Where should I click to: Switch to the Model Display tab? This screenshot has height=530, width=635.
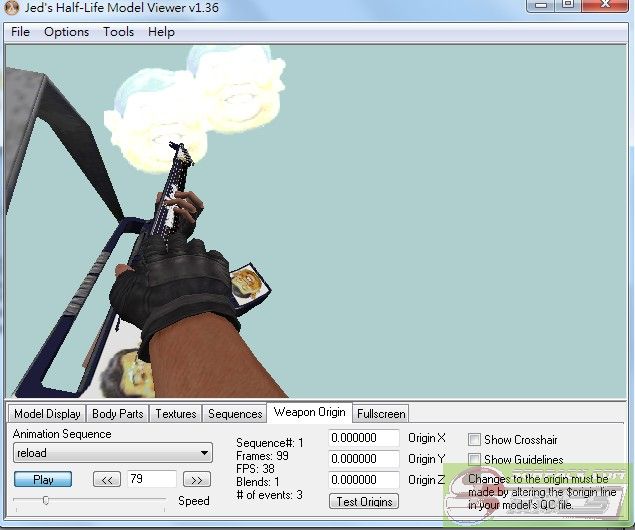coord(47,414)
